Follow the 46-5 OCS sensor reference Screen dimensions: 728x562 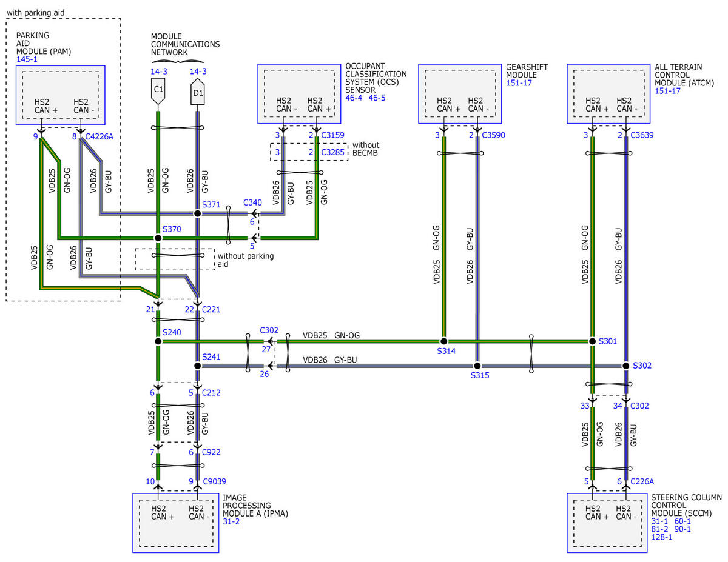click(x=378, y=98)
